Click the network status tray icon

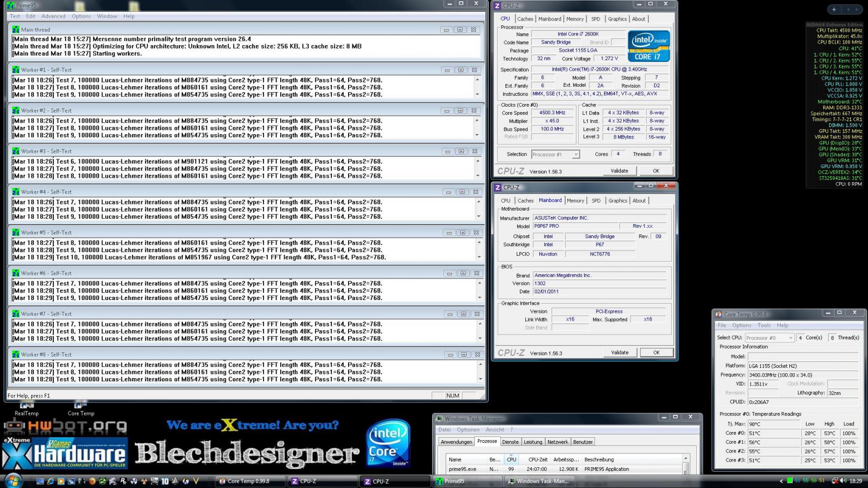[835, 481]
